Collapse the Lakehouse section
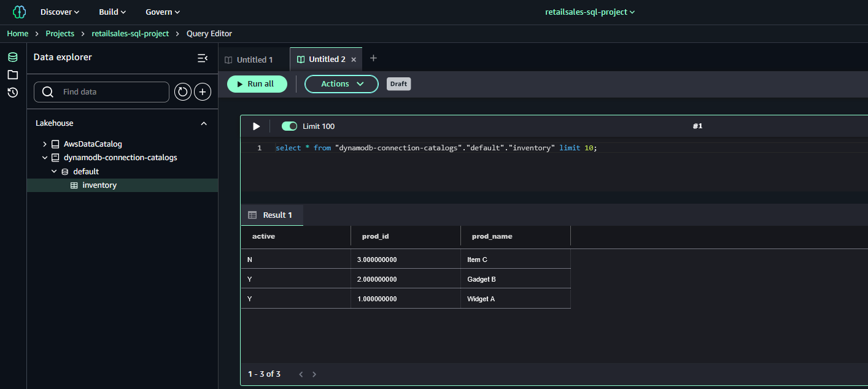 (x=204, y=123)
